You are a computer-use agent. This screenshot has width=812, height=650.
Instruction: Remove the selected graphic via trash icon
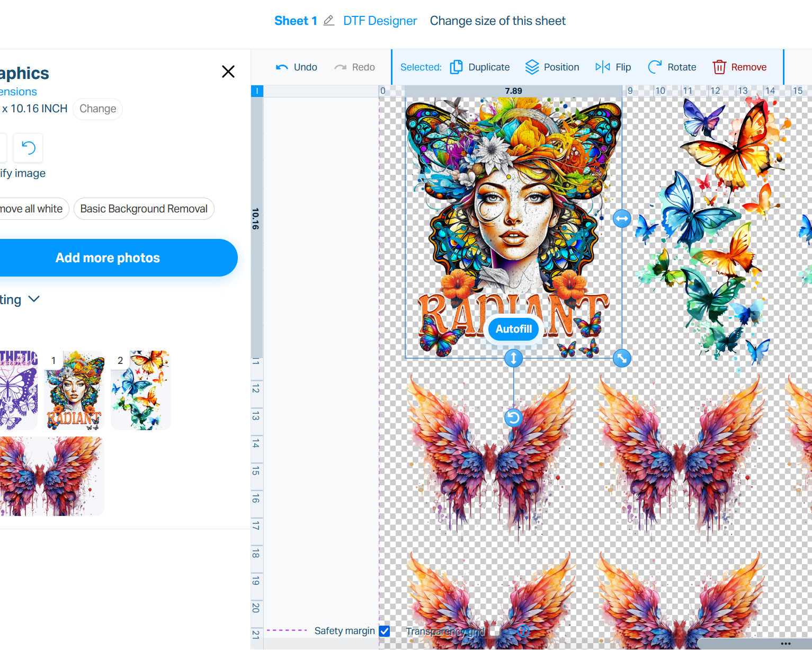[x=719, y=67]
